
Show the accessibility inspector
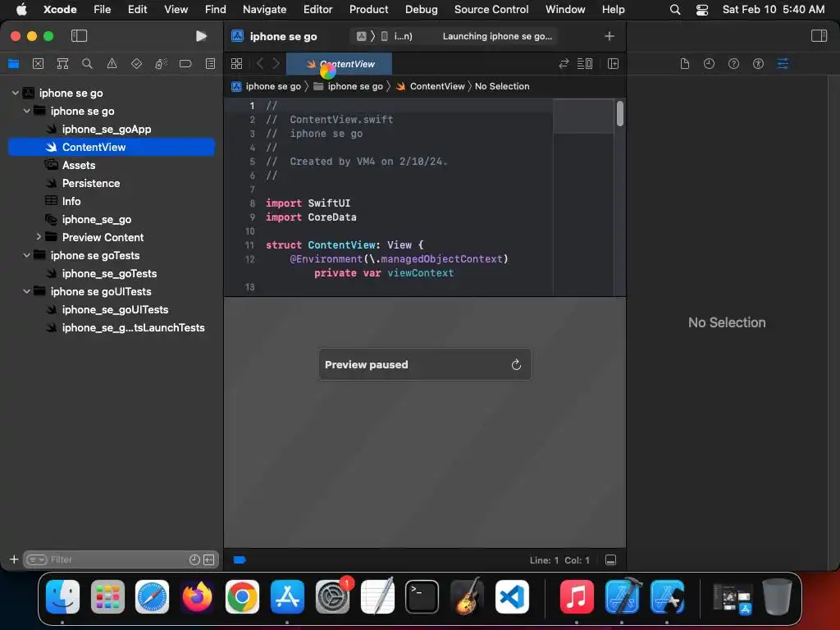coord(758,64)
